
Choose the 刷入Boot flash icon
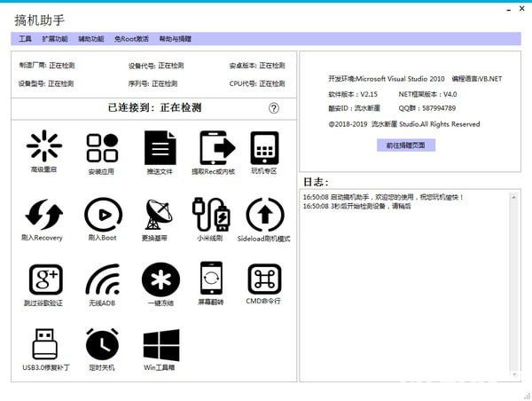coord(103,215)
